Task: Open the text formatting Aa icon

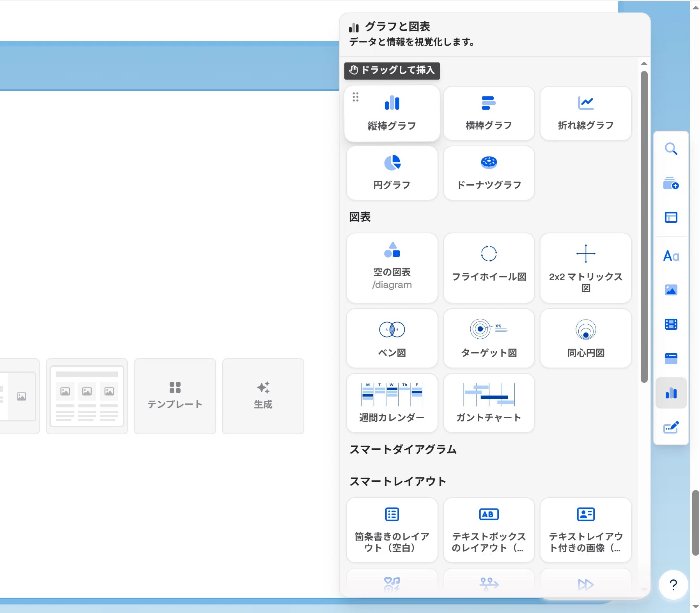Action: click(x=671, y=256)
